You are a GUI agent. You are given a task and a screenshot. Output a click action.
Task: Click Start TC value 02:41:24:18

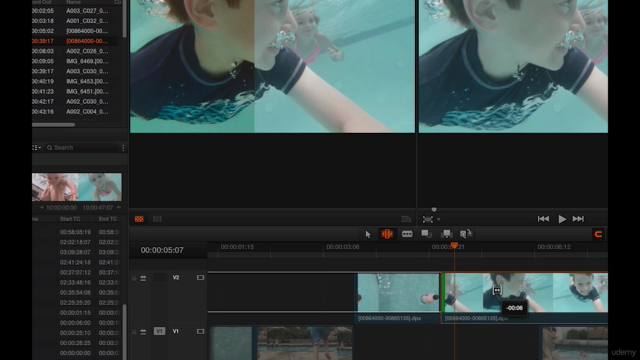(75, 262)
